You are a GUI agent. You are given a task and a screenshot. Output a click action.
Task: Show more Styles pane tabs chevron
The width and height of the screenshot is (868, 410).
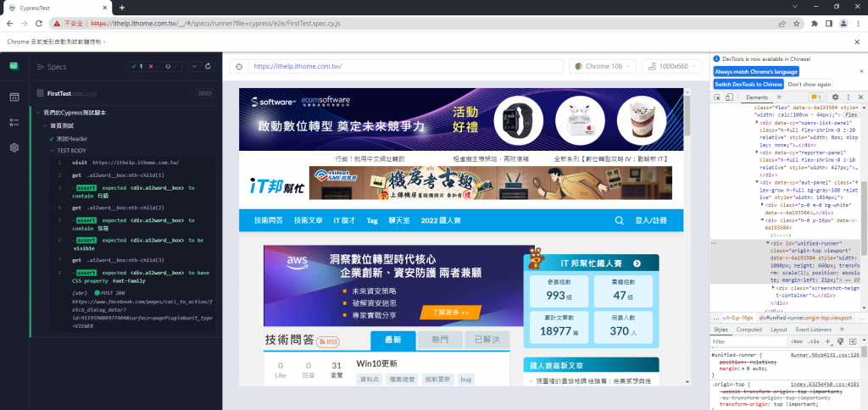tap(842, 330)
